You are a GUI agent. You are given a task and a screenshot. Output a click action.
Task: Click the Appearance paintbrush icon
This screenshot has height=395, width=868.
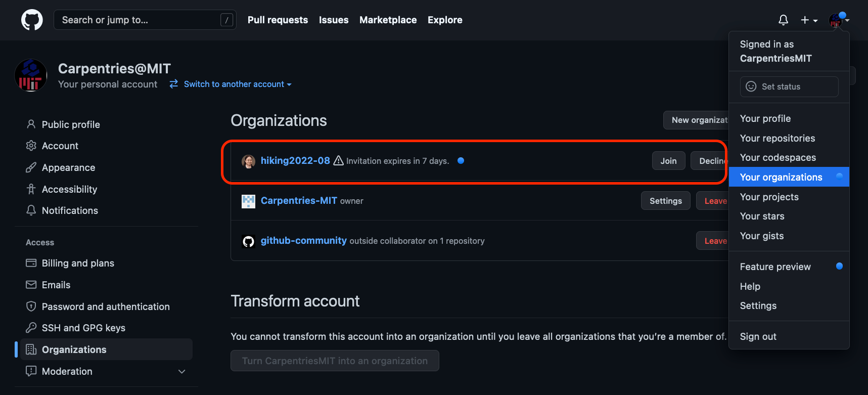pos(31,167)
